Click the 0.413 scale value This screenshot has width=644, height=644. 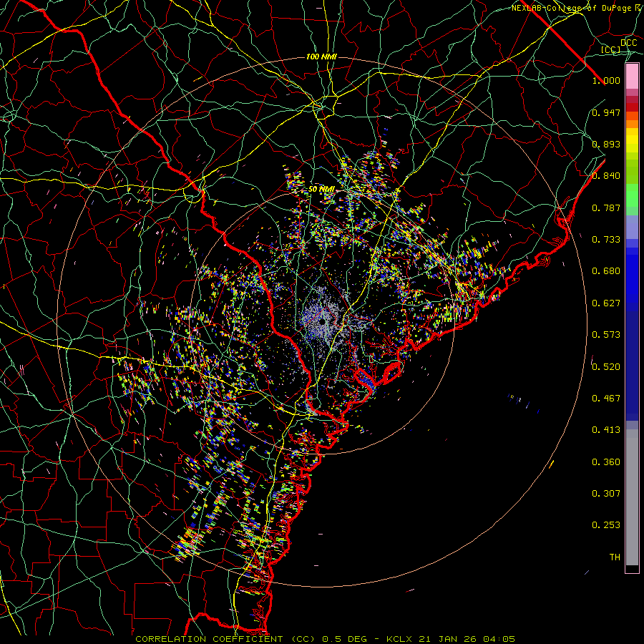[x=606, y=430]
